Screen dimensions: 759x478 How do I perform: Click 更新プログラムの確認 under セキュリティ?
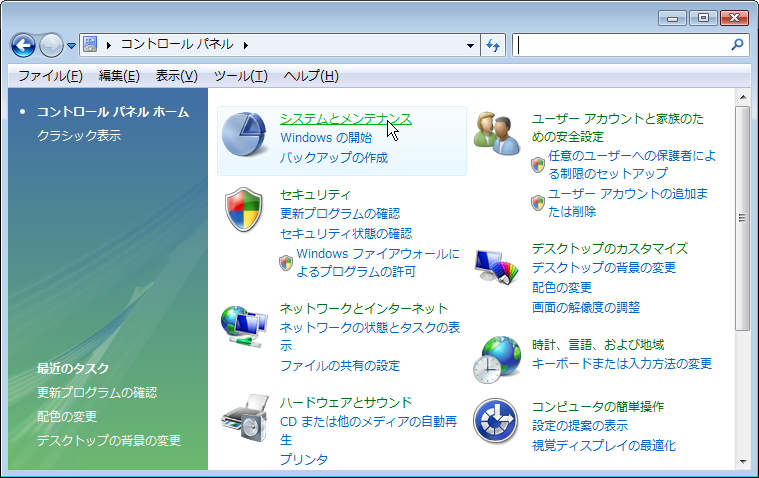(x=340, y=214)
